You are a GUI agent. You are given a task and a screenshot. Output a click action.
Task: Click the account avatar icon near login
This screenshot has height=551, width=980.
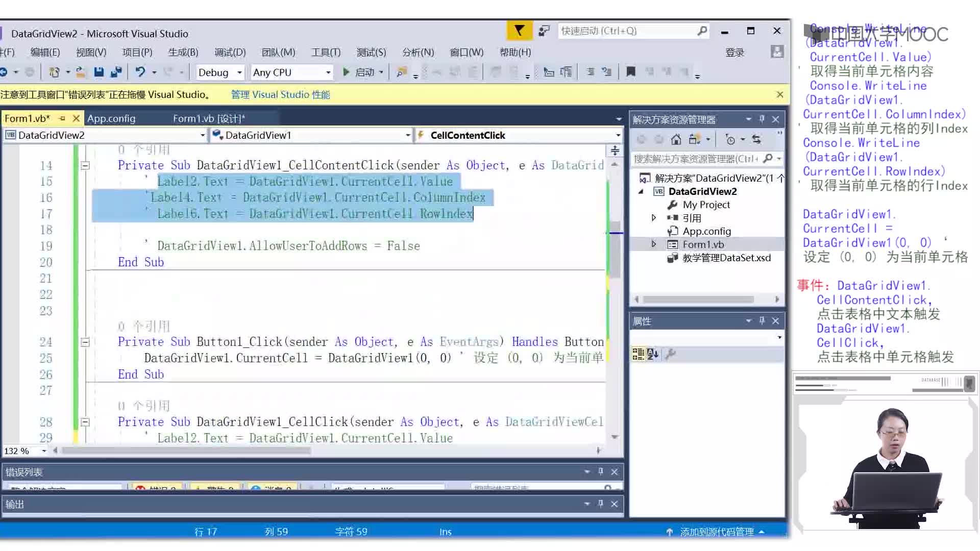(x=777, y=52)
